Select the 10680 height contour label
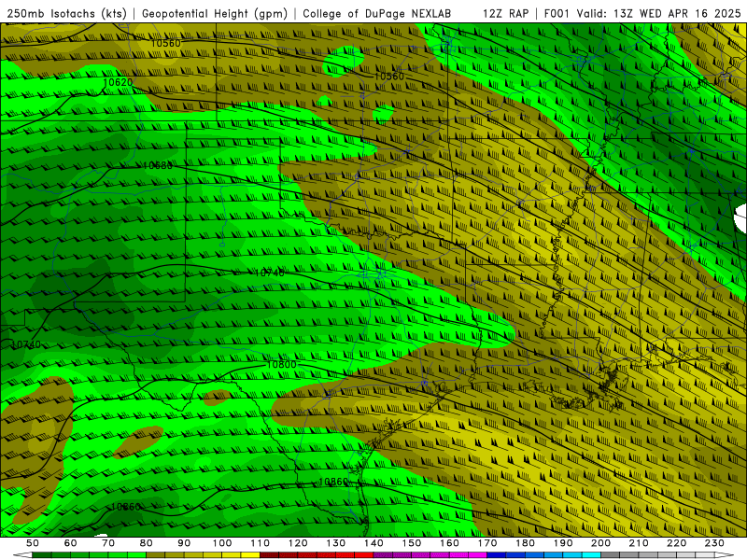Screen dimensions: 747x560 point(157,166)
